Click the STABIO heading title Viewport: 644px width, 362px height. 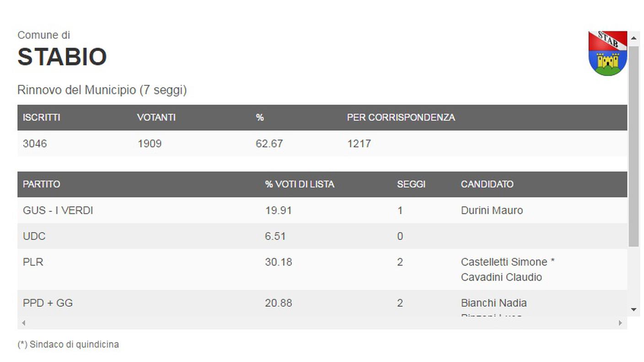click(62, 57)
